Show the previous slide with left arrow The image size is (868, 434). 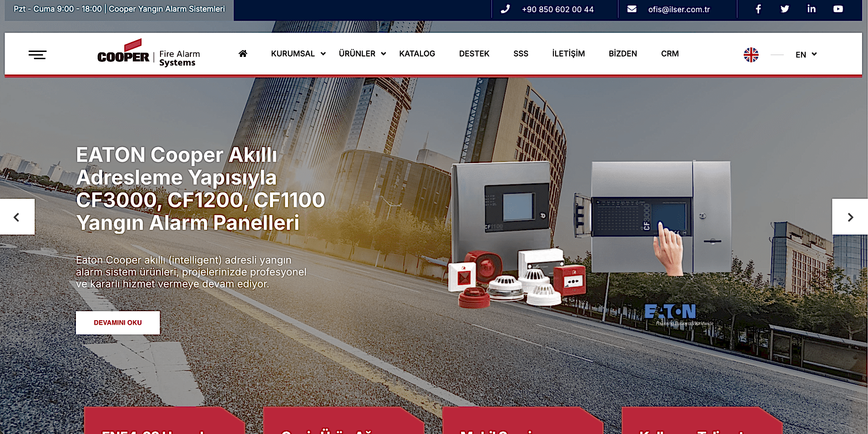[x=17, y=217]
